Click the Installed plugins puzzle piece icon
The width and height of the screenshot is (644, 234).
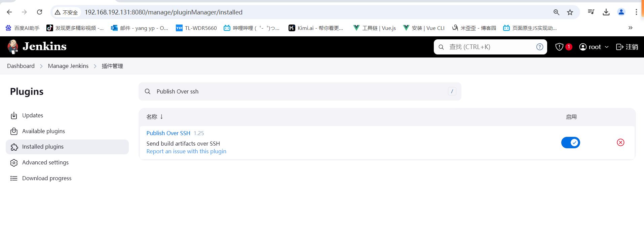(x=14, y=147)
